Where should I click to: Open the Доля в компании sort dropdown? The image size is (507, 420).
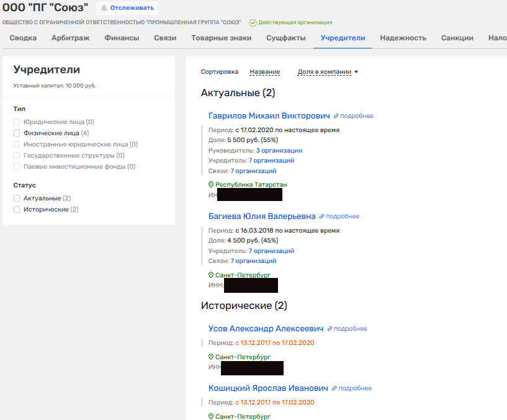pyautogui.click(x=328, y=72)
